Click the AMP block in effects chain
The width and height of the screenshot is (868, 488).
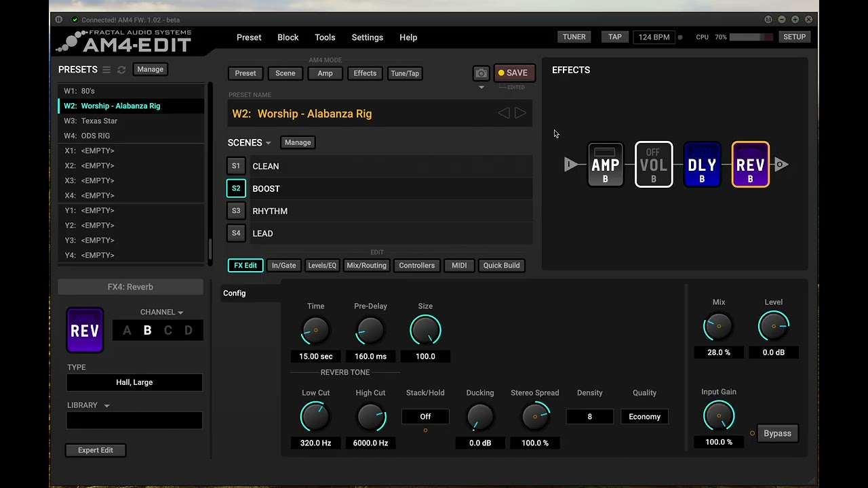tap(605, 165)
